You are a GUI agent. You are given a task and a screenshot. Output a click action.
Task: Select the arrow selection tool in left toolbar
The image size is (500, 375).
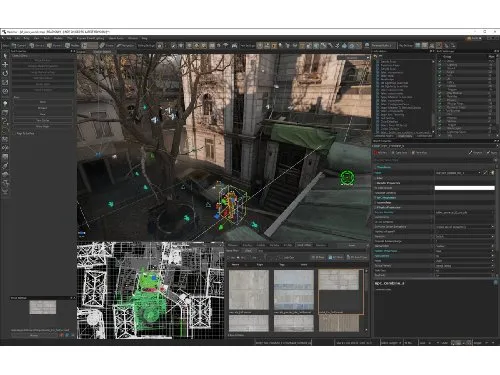click(x=5, y=56)
